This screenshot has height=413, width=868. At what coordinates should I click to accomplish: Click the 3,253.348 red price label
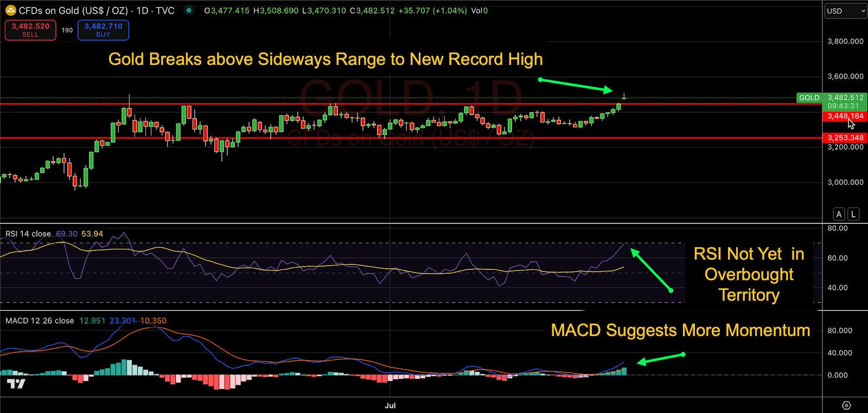point(845,138)
